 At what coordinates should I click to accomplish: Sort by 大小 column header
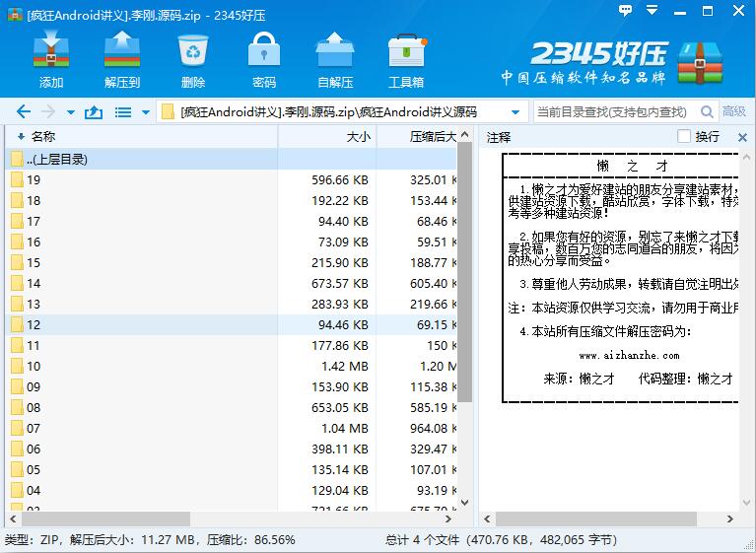(x=327, y=137)
